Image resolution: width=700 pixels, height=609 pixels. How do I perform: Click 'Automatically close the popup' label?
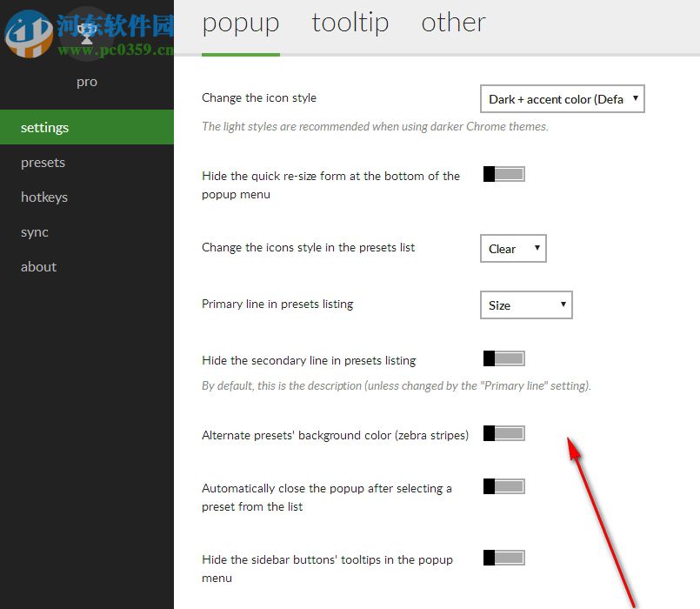coord(327,498)
